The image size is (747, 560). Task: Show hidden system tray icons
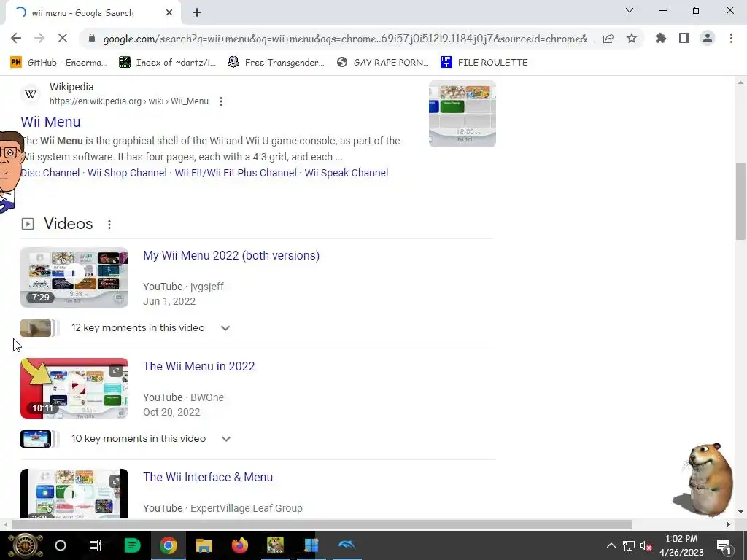[x=611, y=545]
